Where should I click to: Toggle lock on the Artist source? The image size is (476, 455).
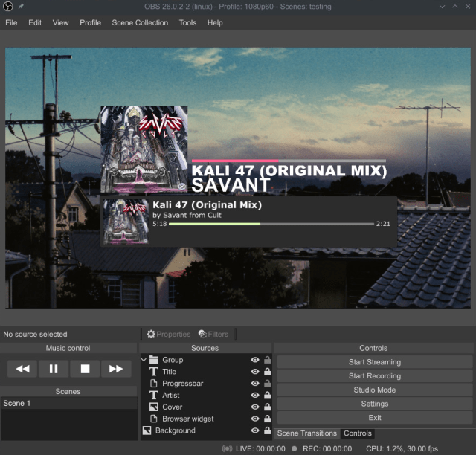pyautogui.click(x=268, y=396)
